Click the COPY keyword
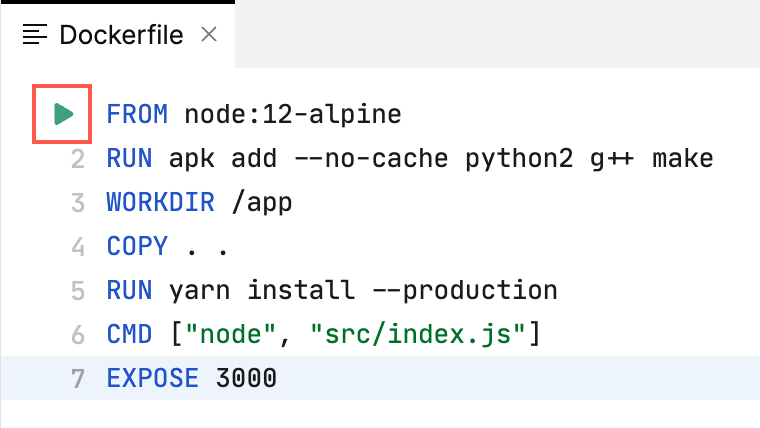Viewport: 760px width, 428px height. (137, 246)
